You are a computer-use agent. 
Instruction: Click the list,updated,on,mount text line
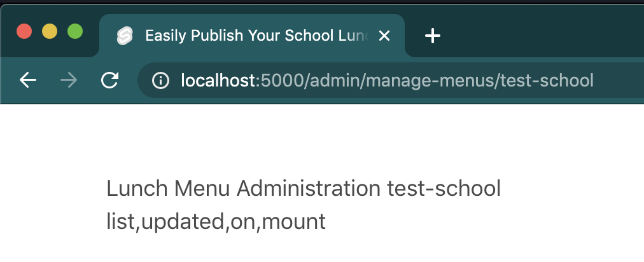point(216,221)
